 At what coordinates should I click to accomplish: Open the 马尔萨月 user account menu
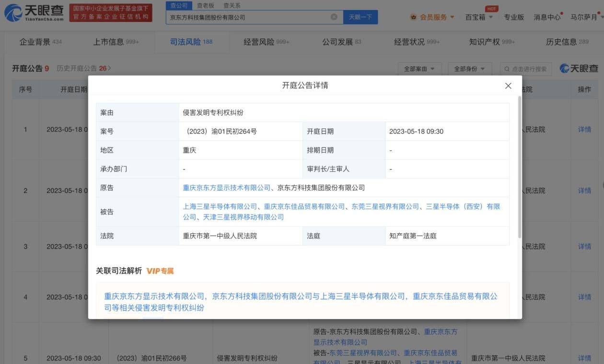[x=586, y=17]
